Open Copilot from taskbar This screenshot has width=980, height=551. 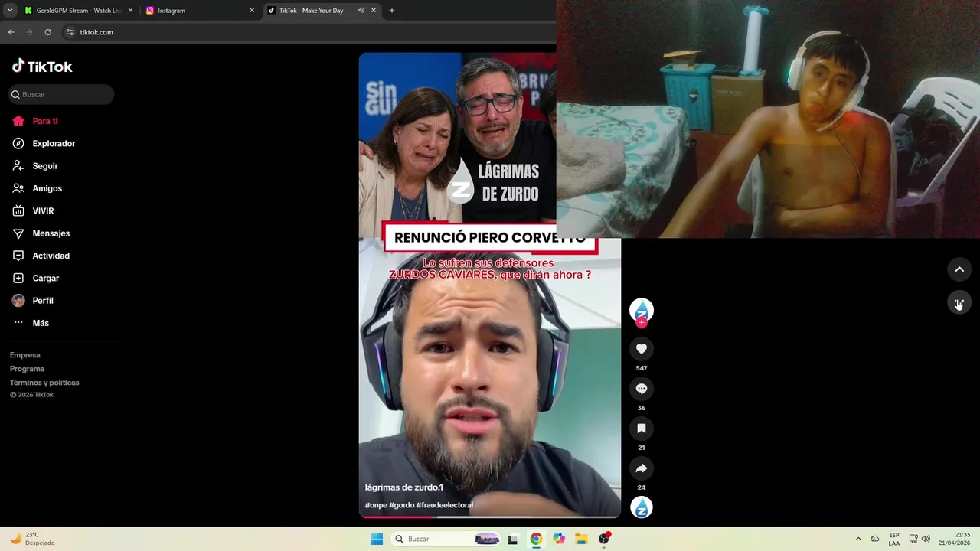click(559, 539)
